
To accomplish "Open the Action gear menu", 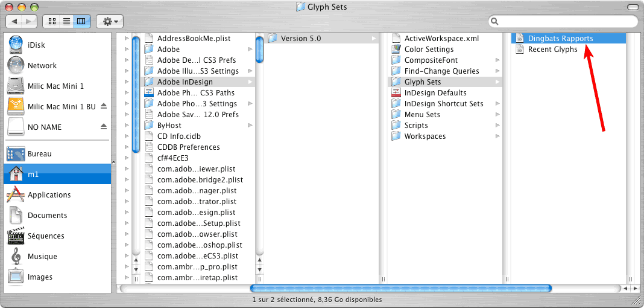I will click(110, 21).
